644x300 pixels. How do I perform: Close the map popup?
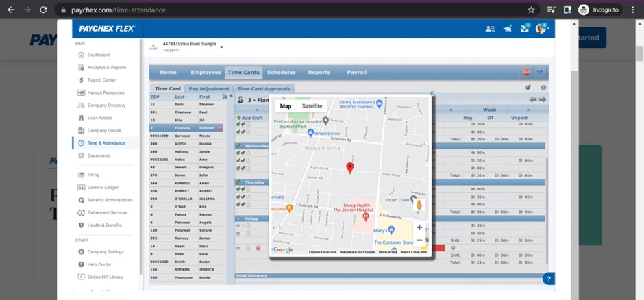(432, 93)
